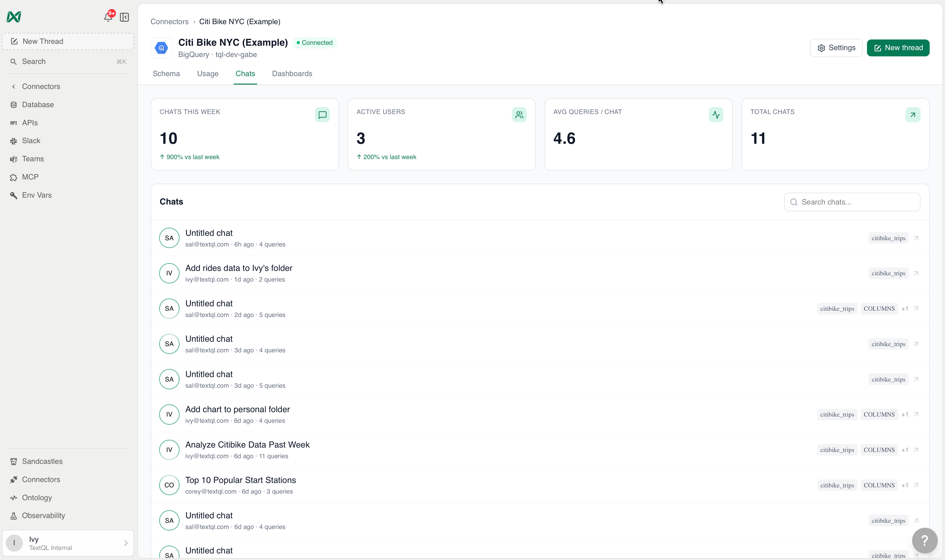Click the Active Users people icon
This screenshot has width=945, height=560.
tap(519, 115)
